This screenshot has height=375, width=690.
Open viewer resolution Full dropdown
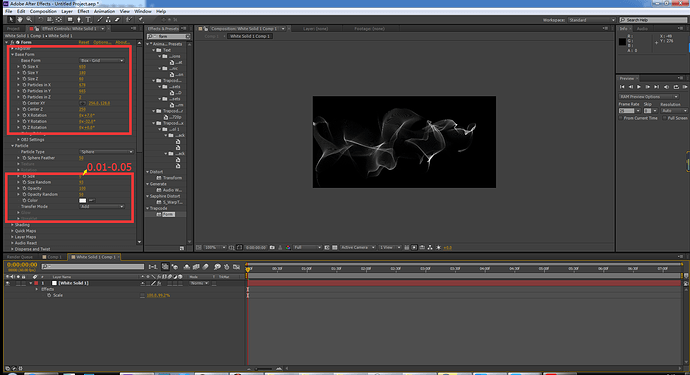click(307, 247)
